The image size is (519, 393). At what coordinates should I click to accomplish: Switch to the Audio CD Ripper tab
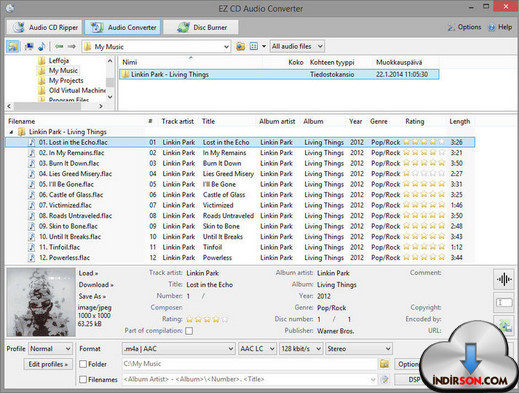click(x=44, y=27)
